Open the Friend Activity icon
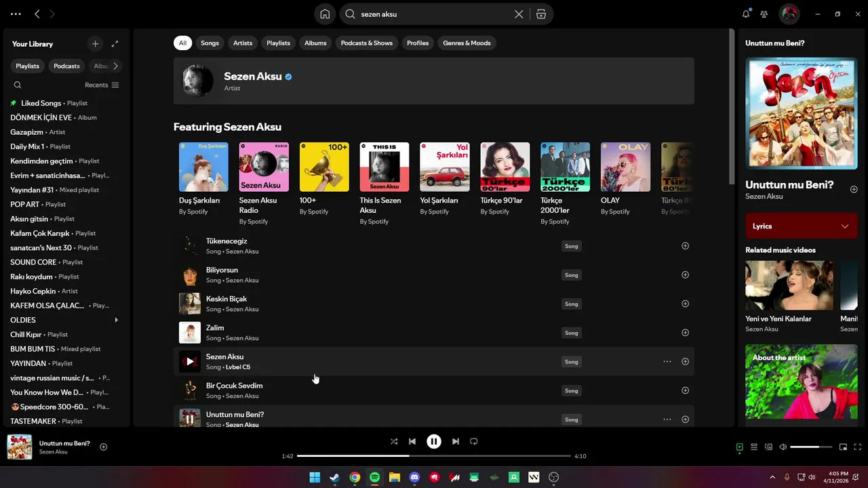 pos(764,14)
